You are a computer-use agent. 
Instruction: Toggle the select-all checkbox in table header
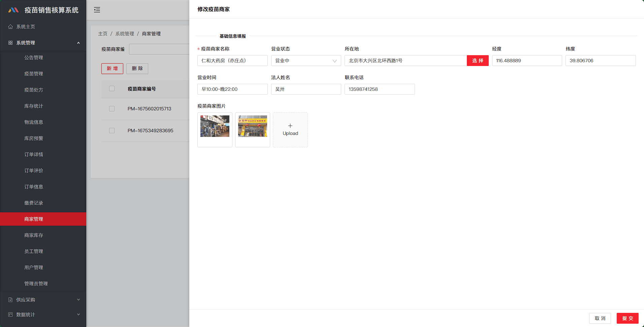[112, 88]
